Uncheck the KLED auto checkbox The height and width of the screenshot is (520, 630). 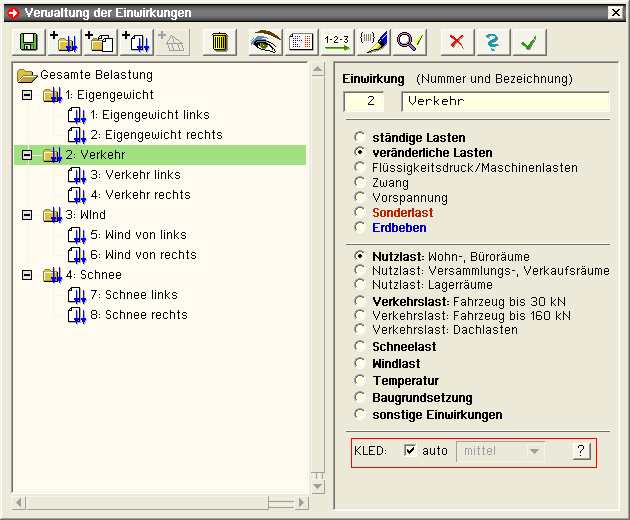point(409,451)
